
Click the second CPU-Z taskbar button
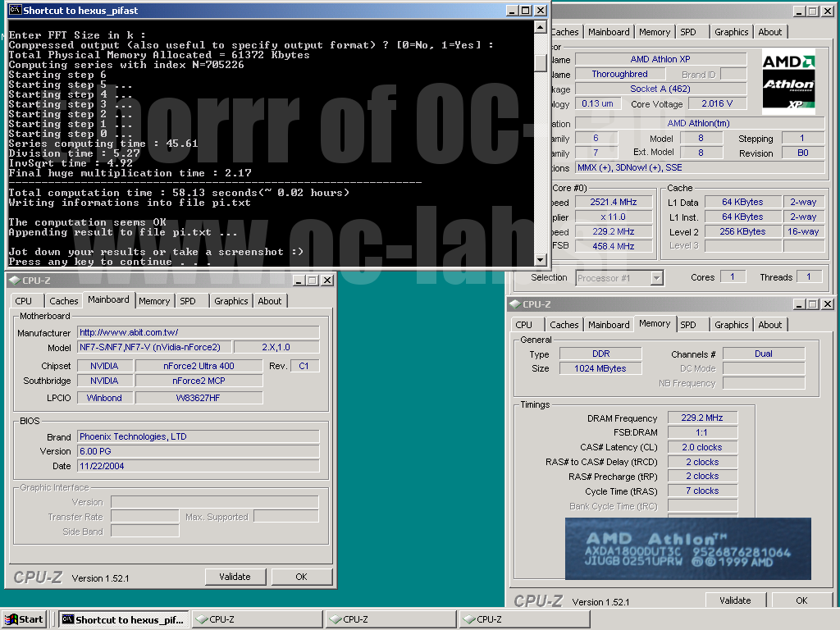pyautogui.click(x=391, y=619)
